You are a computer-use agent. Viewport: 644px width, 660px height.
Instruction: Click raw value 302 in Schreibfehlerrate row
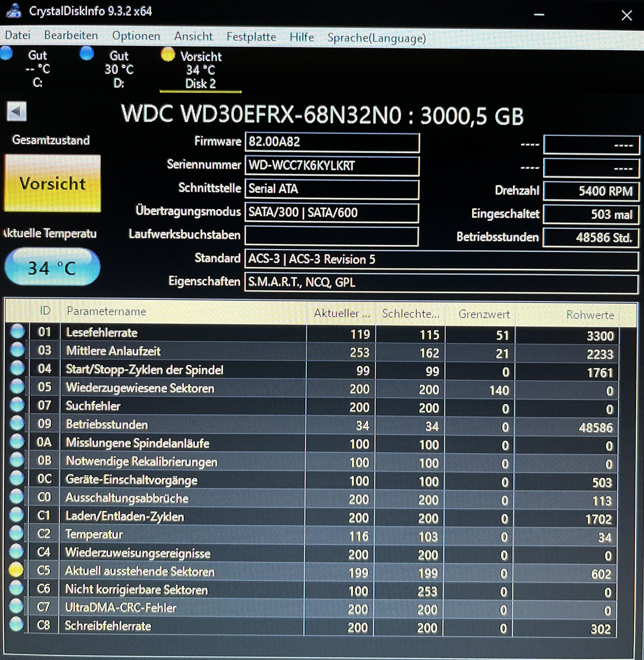pyautogui.click(x=601, y=629)
